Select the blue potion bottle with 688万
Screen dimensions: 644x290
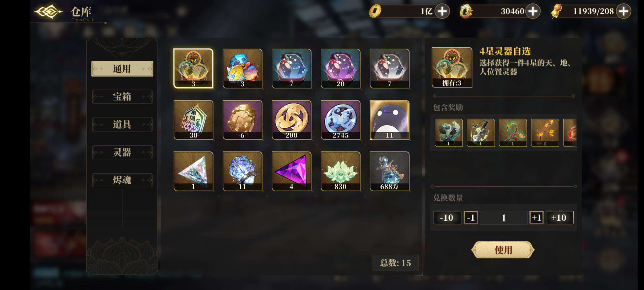(389, 171)
